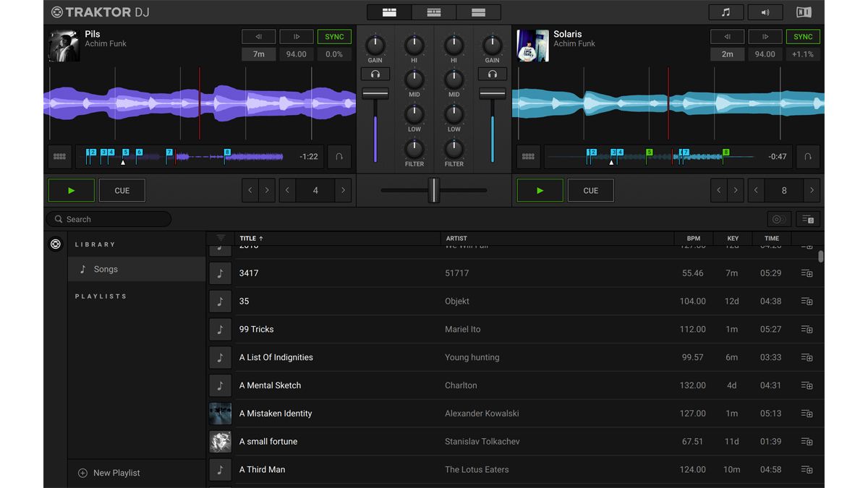Click the add-to-queue icon for A Third Man
The width and height of the screenshot is (868, 488).
(807, 469)
